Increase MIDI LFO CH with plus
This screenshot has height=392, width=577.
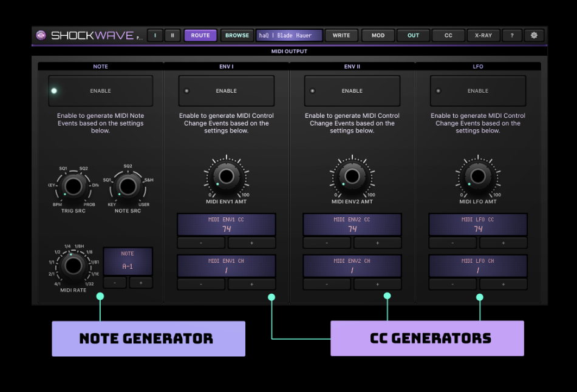pyautogui.click(x=504, y=284)
